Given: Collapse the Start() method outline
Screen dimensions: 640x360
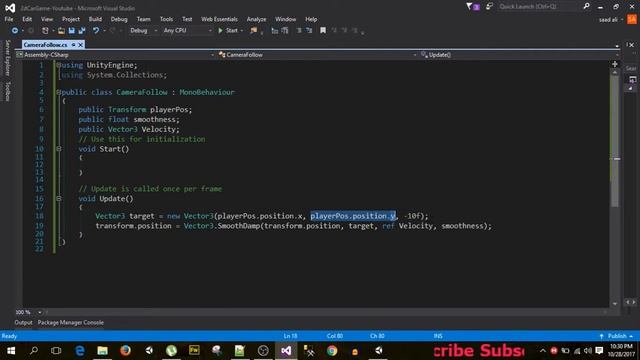Looking at the screenshot, I should (x=59, y=149).
